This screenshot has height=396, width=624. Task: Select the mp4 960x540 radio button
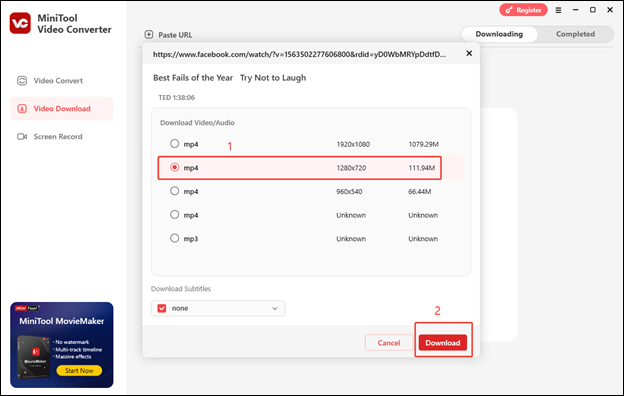(x=174, y=191)
